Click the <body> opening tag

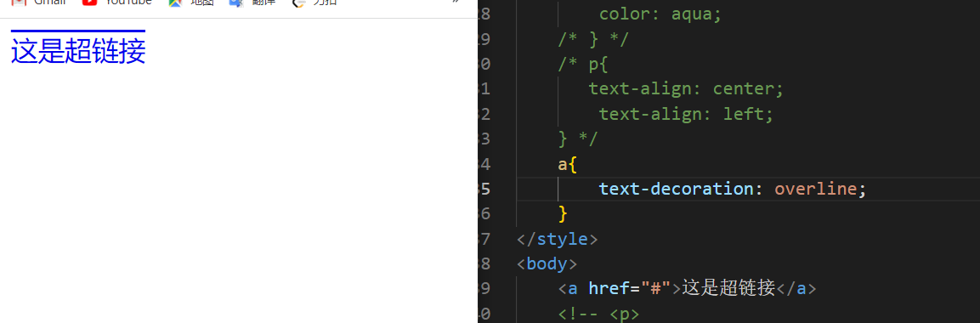point(547,263)
